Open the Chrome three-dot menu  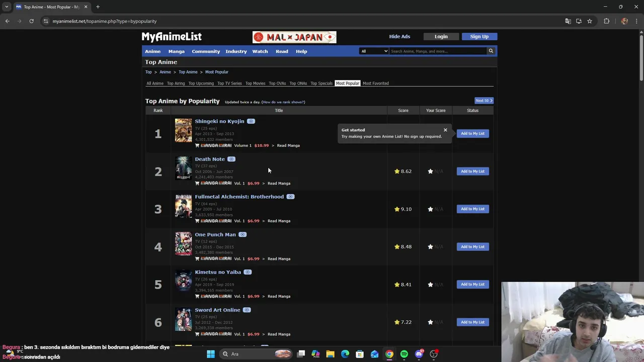pyautogui.click(x=637, y=21)
